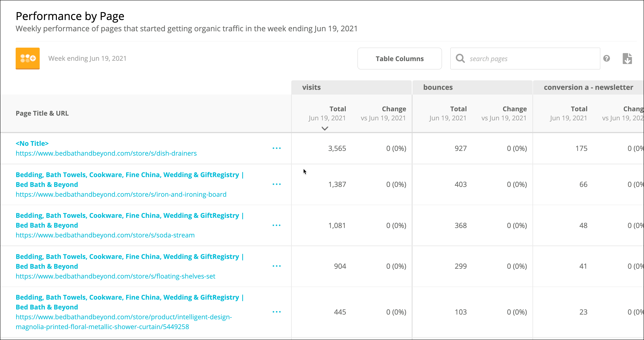Viewport: 644px width, 340px height.
Task: Sort by bounces Total column header
Action: tap(448, 113)
